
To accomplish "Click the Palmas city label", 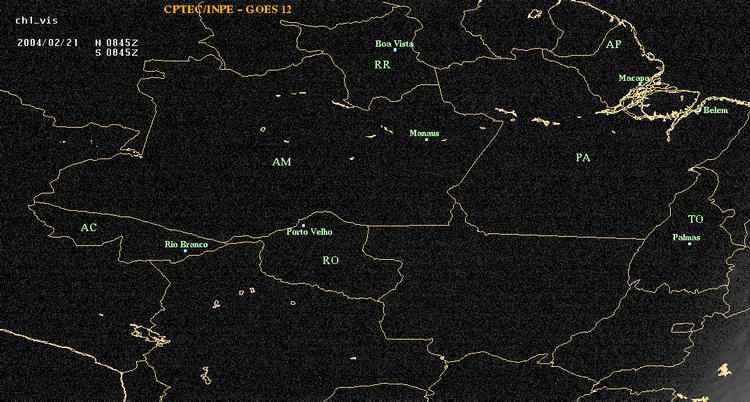I will pos(686,237).
